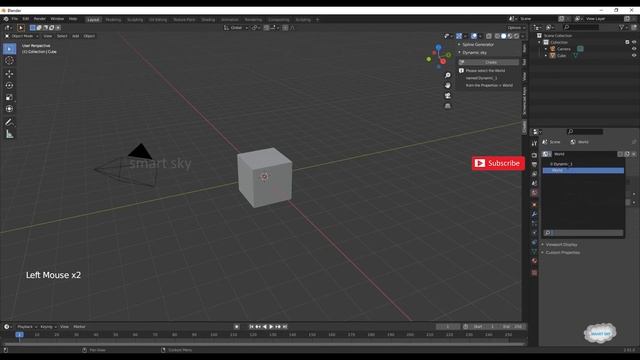
Task: Select the Measure ruler tool
Action: tap(9, 134)
